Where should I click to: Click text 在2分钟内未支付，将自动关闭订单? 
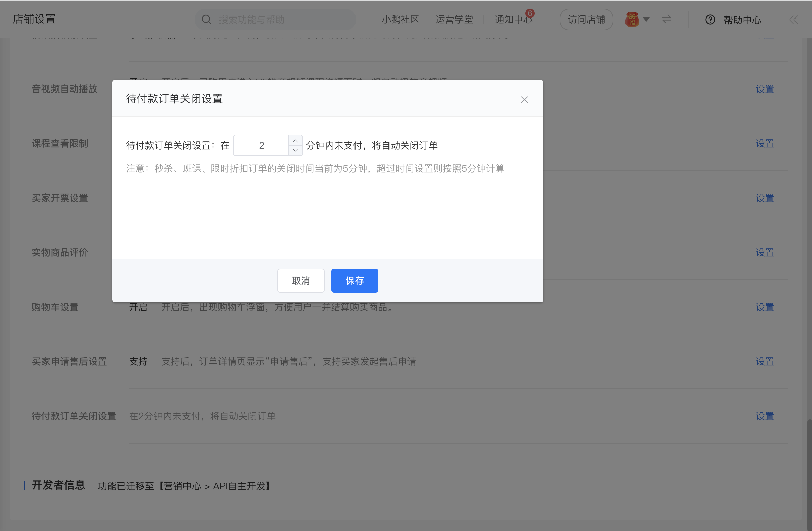coord(202,416)
